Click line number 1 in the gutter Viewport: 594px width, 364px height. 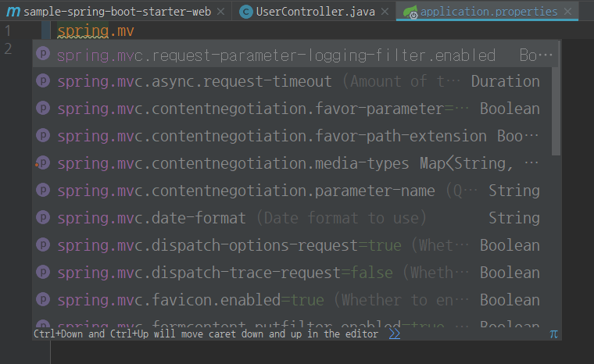tap(8, 31)
